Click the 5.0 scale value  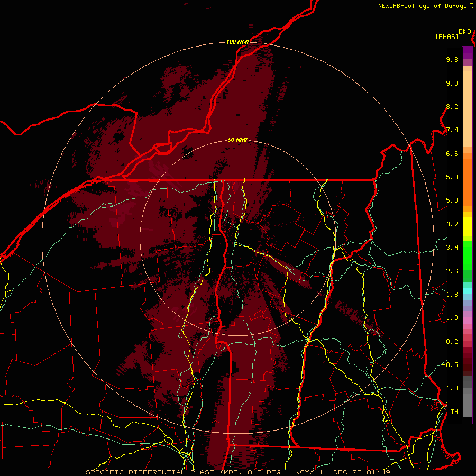pyautogui.click(x=452, y=200)
